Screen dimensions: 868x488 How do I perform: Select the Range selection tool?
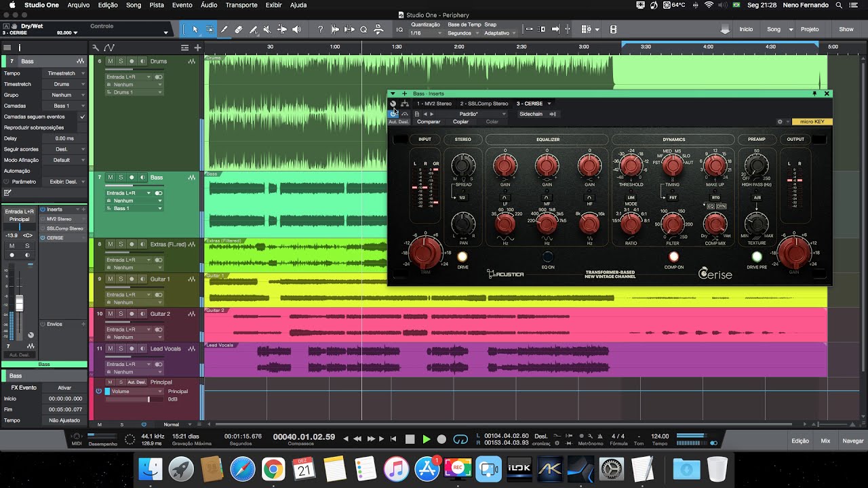(210, 30)
